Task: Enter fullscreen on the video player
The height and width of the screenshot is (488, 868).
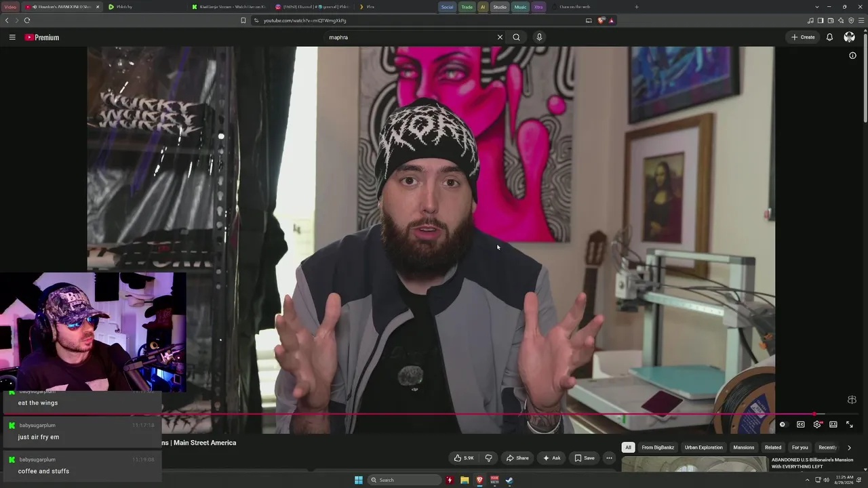Action: click(x=850, y=424)
